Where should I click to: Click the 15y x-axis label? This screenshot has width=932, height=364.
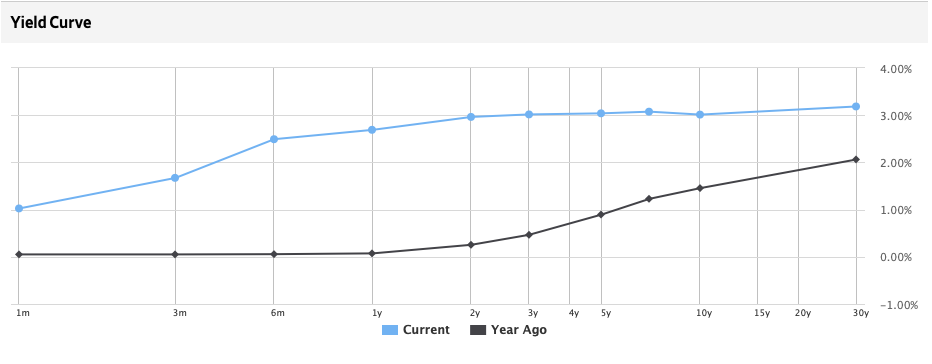pos(762,313)
